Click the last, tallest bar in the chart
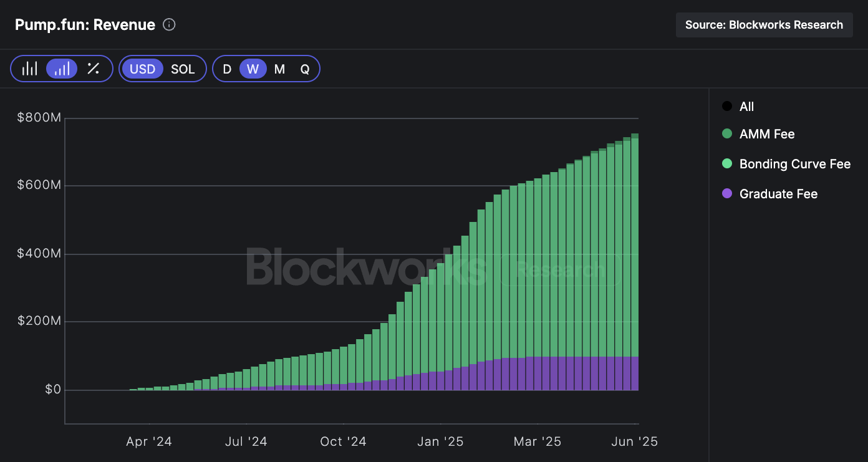 [x=635, y=262]
